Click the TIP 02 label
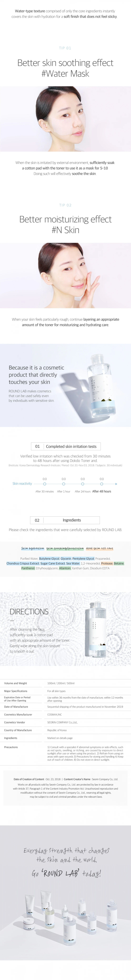131x980 pixels. point(65,205)
